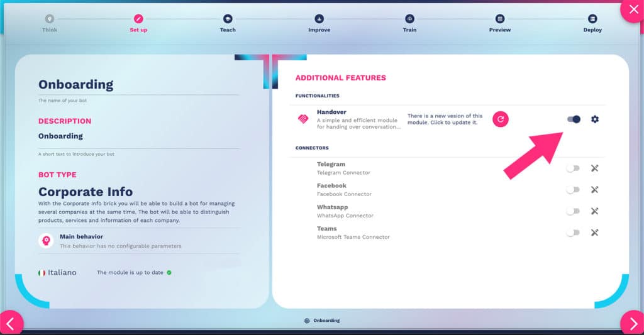Screen dimensions: 644x335
Task: Click the Preview step icon
Action: pos(500,18)
